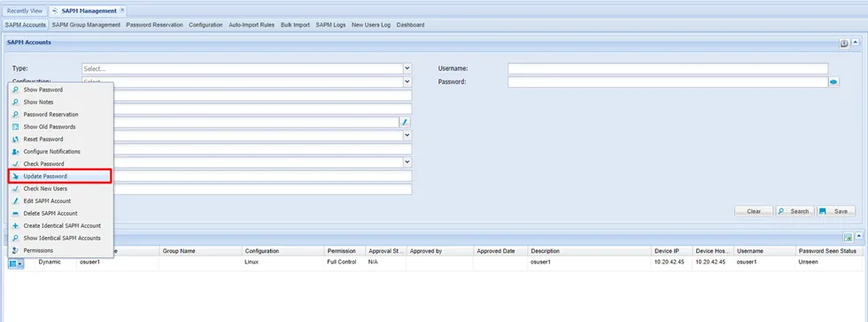Image resolution: width=868 pixels, height=322 pixels.
Task: Click the pencil edit icon beside the filter field
Action: point(405,122)
